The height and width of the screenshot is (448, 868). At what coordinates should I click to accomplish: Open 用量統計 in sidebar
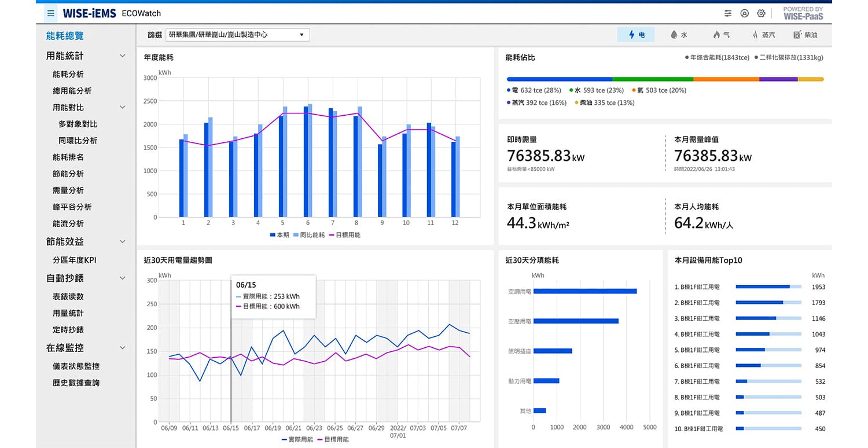(x=68, y=313)
